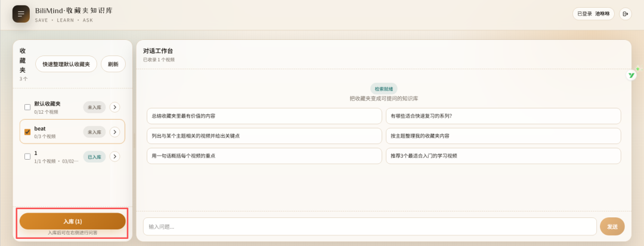Click 快速整理默认收藏夹 button

[66, 64]
